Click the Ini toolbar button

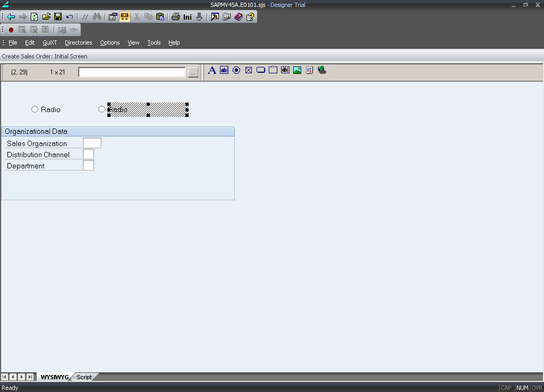pos(188,16)
